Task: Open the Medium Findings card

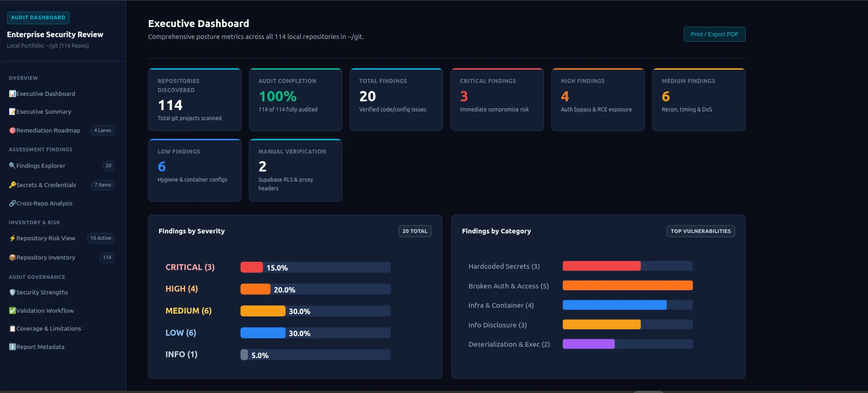Action: click(699, 100)
